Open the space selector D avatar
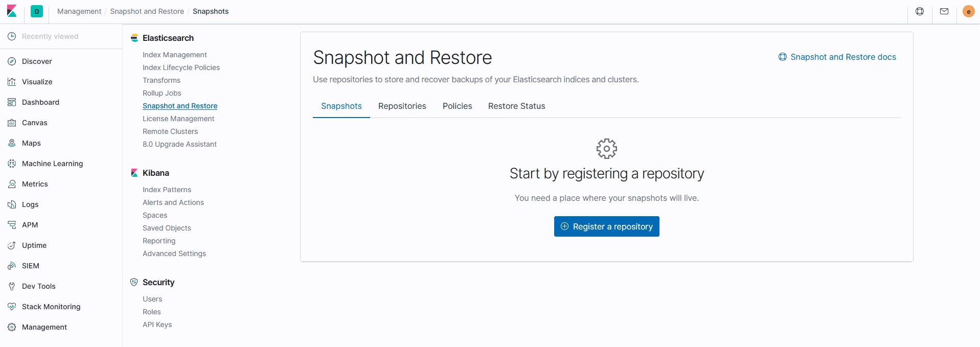Screen dimensions: 980x347 37,11
